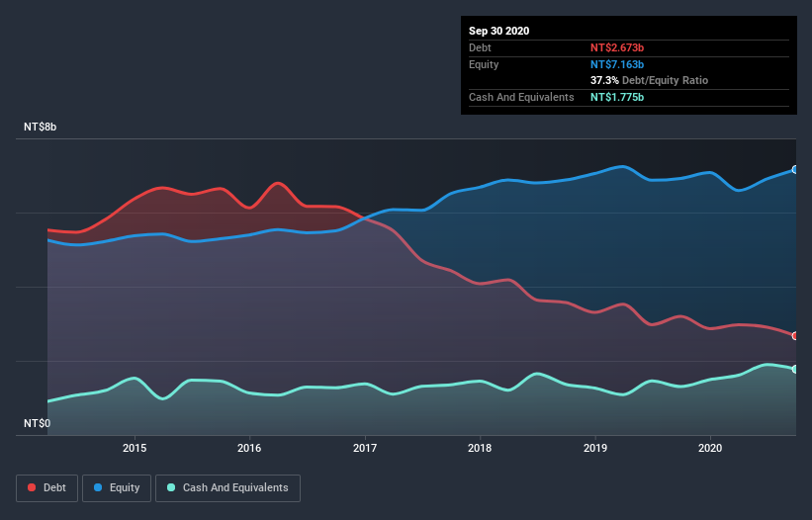Click Cash And Equivalents label in tooltip

click(521, 97)
